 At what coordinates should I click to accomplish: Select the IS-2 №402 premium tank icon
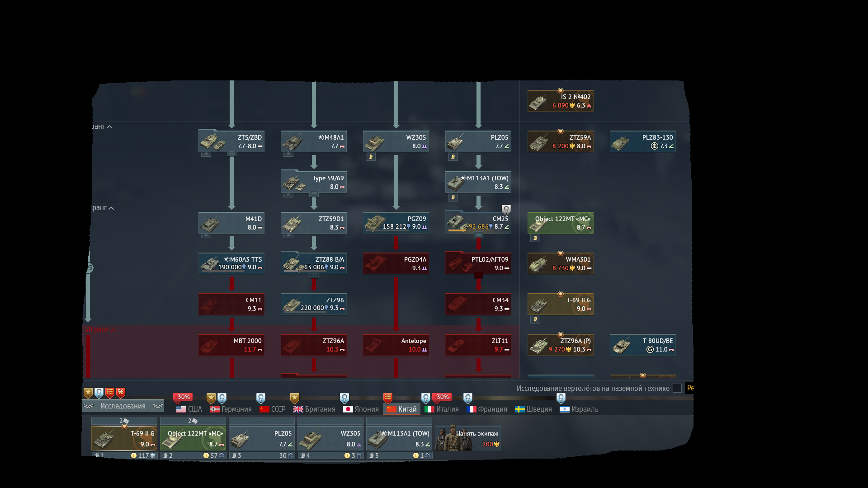pyautogui.click(x=538, y=102)
